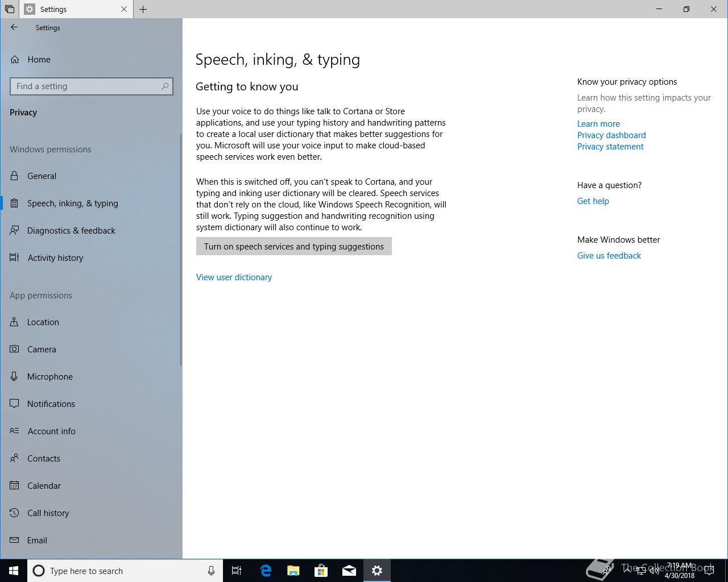Click the Get help link
Screen dimensions: 728x582
tap(593, 201)
